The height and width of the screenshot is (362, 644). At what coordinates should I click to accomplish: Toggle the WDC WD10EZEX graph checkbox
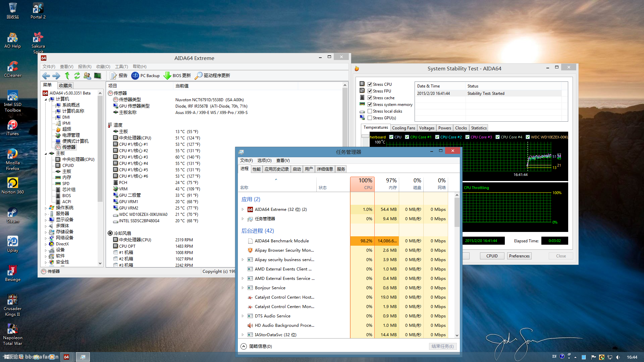coord(528,137)
